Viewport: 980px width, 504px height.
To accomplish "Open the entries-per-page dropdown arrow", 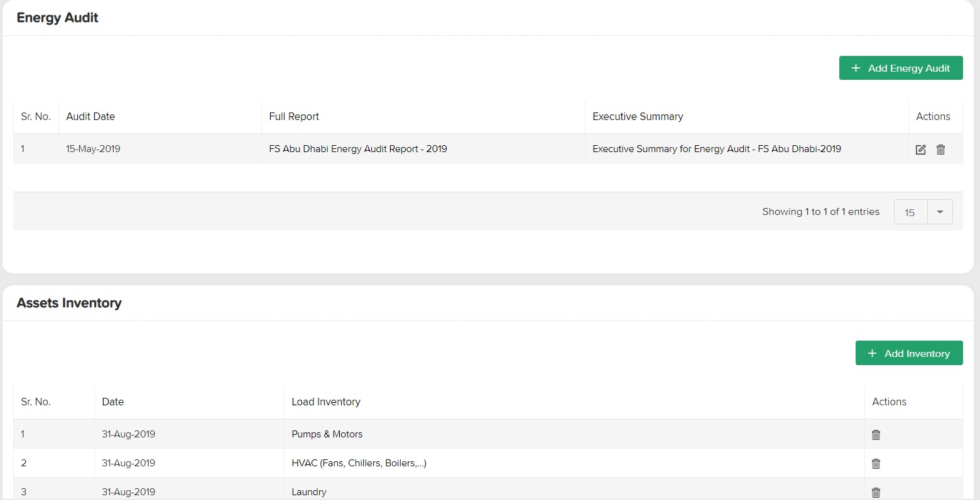I will tap(940, 212).
